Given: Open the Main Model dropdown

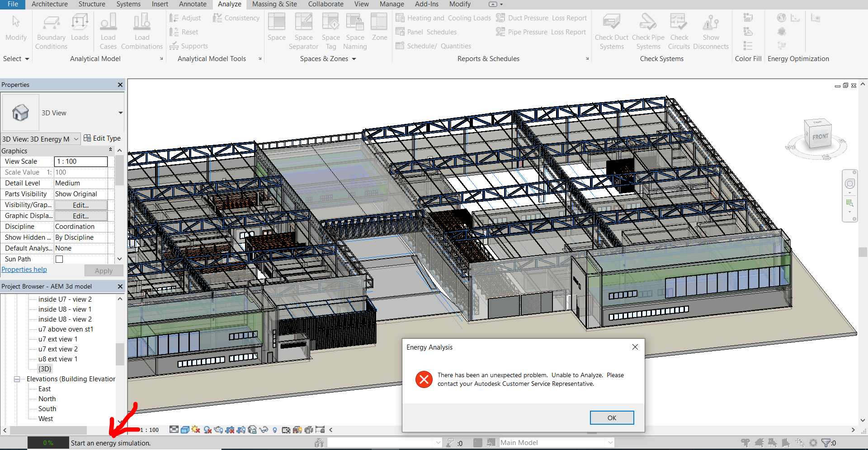Looking at the screenshot, I should [x=610, y=442].
